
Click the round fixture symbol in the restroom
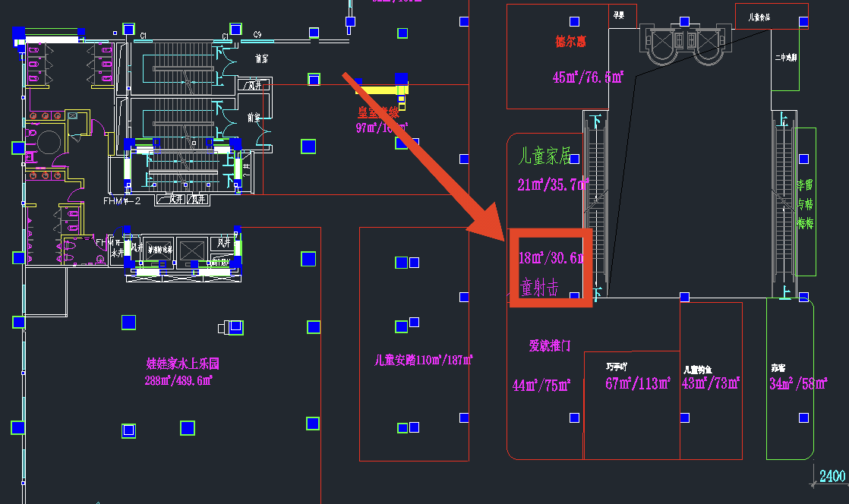click(51, 143)
